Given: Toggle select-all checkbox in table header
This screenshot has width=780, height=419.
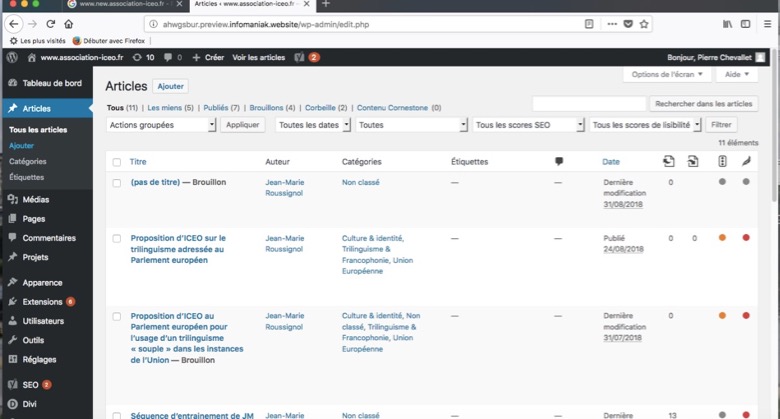Looking at the screenshot, I should [116, 162].
